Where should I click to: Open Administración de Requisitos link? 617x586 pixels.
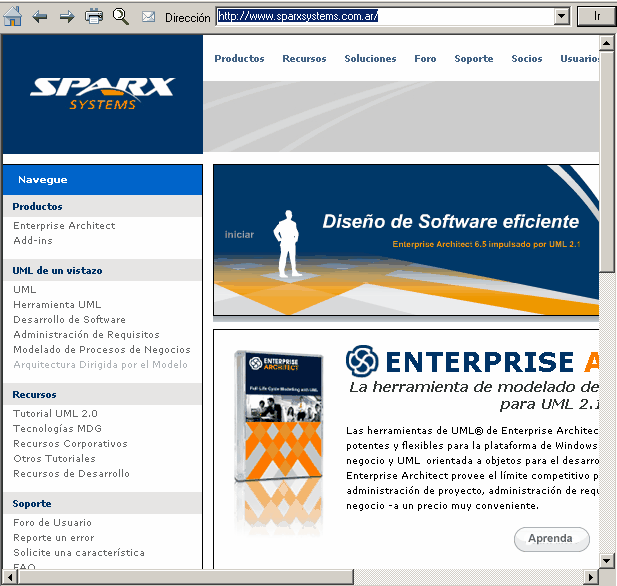[86, 335]
